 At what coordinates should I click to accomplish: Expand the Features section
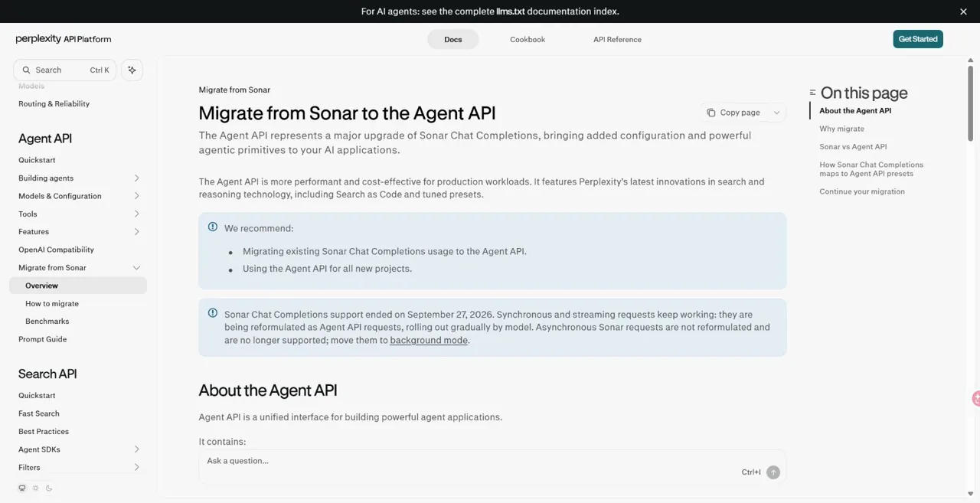point(136,231)
